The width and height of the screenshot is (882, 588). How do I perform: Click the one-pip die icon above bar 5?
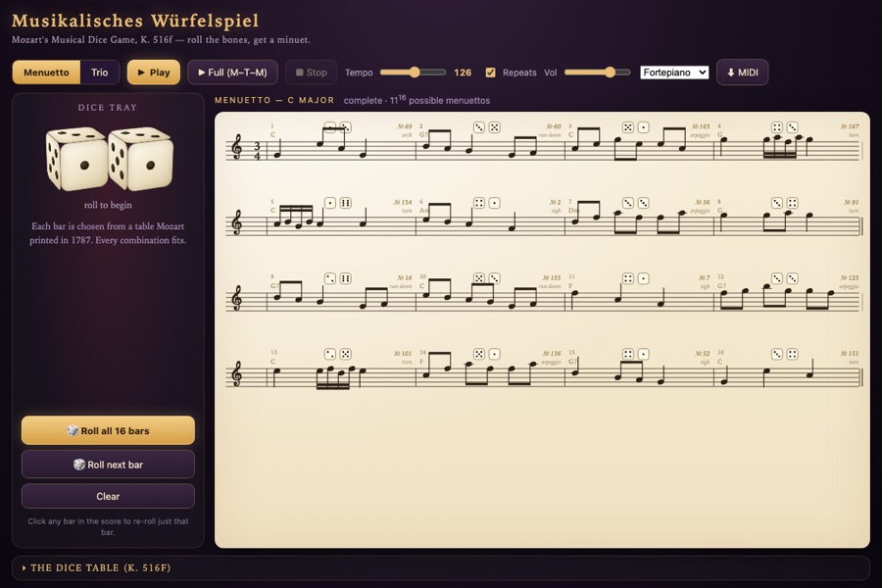tap(330, 203)
